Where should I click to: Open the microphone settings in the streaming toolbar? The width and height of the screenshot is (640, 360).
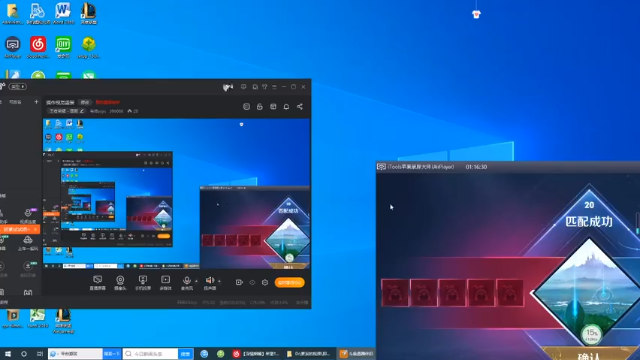point(187,282)
